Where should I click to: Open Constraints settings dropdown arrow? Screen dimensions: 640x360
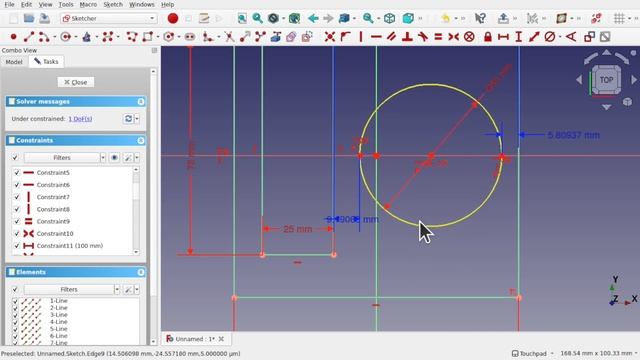coord(137,158)
